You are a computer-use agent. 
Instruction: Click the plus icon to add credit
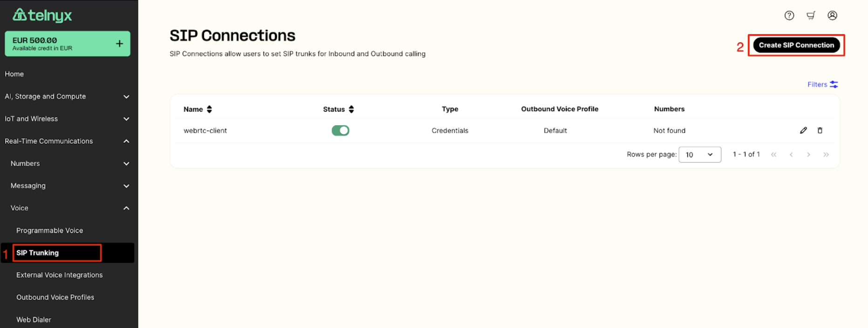120,43
